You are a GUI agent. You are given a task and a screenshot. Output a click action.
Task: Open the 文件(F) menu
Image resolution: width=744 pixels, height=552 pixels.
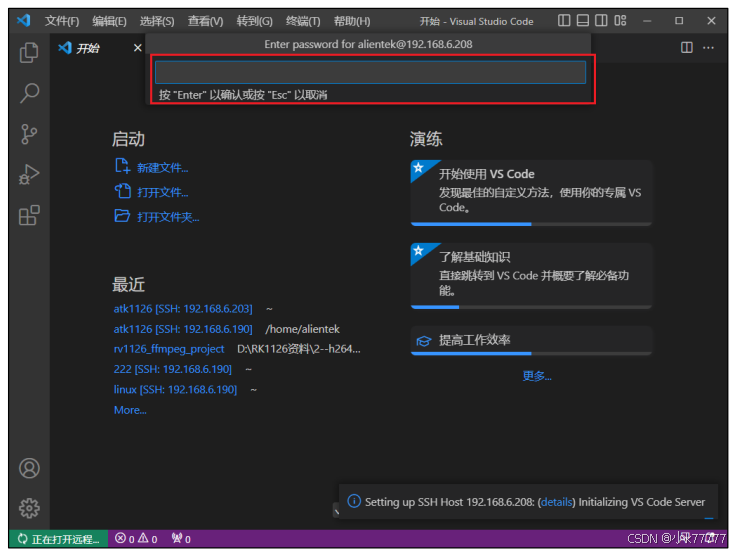click(x=62, y=21)
